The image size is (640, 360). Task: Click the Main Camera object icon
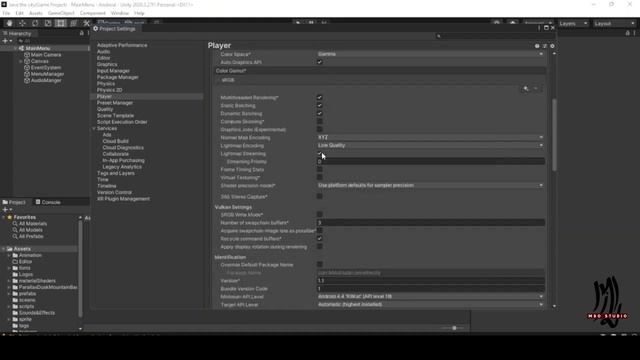tap(27, 55)
